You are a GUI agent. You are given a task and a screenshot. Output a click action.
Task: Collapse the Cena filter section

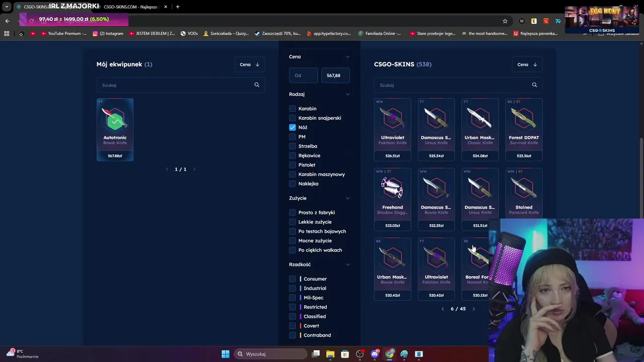coord(347,57)
